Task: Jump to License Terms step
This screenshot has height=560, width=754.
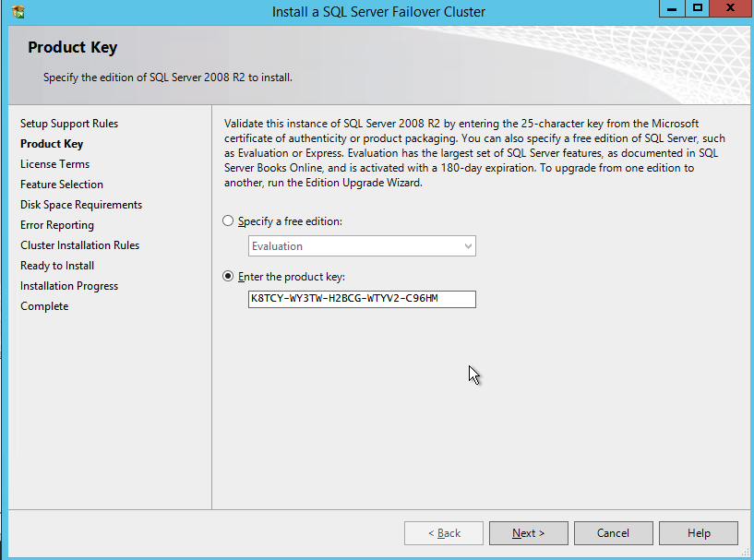Action: (x=54, y=164)
